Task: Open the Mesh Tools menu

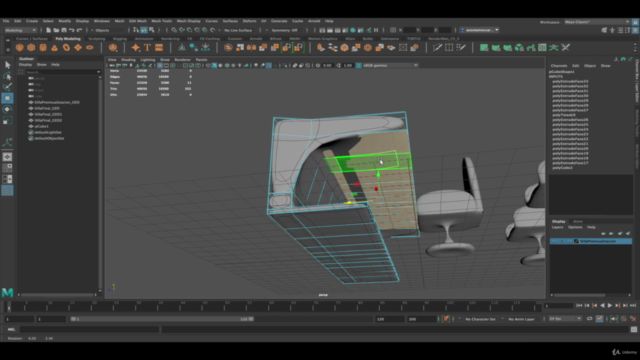Action: (162, 21)
